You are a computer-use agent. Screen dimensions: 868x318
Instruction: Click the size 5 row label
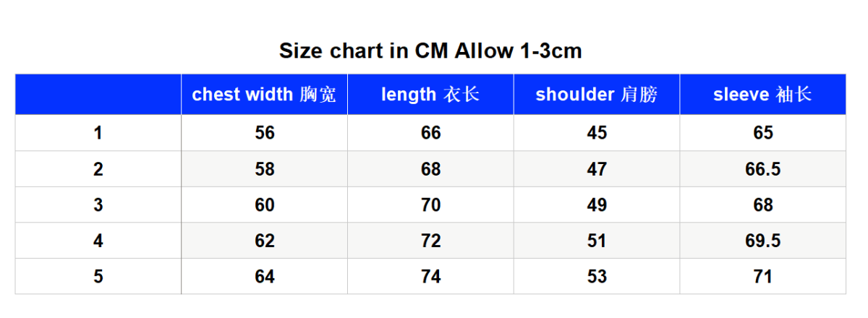click(98, 277)
